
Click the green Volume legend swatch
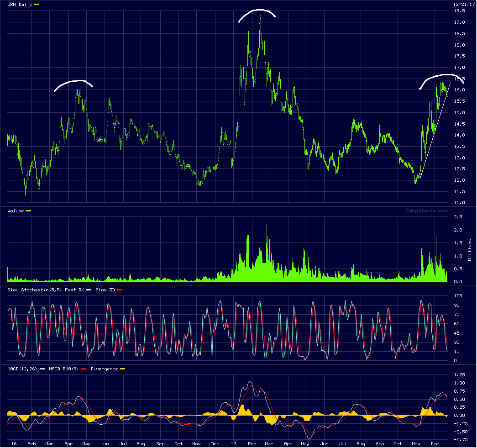(29, 211)
